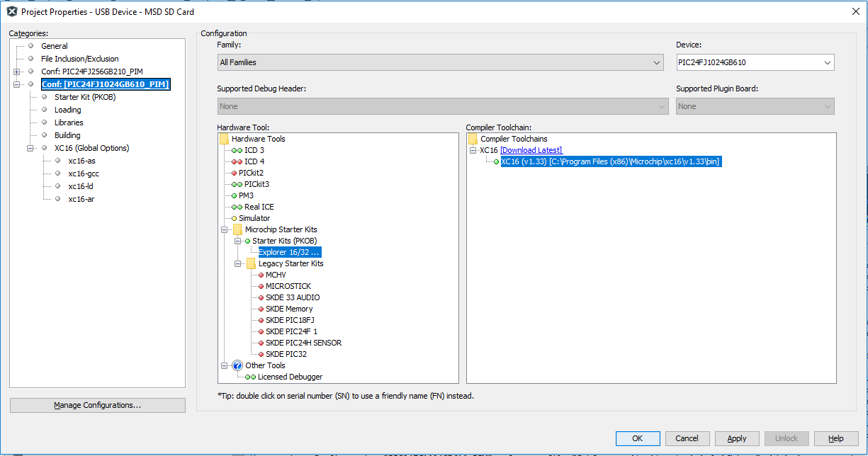Click the Hardware Tools folder icon

tap(224, 139)
